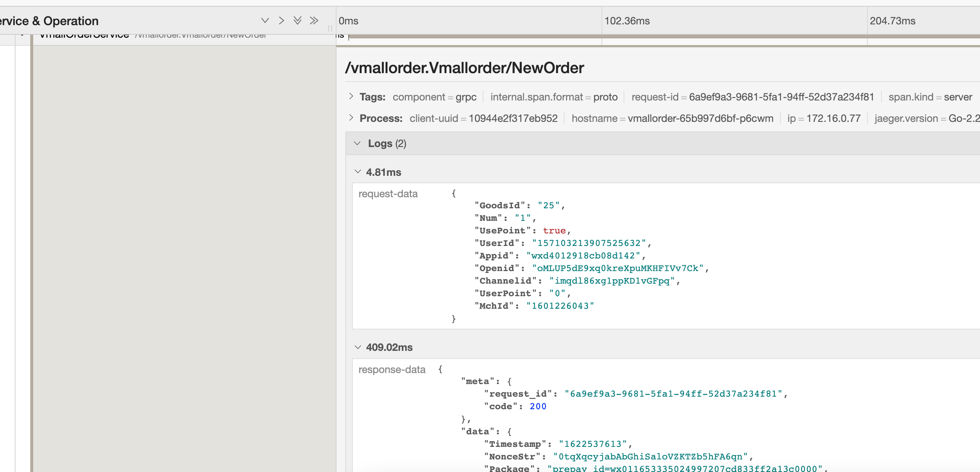Click the NonceStr value in response data

(x=651, y=457)
